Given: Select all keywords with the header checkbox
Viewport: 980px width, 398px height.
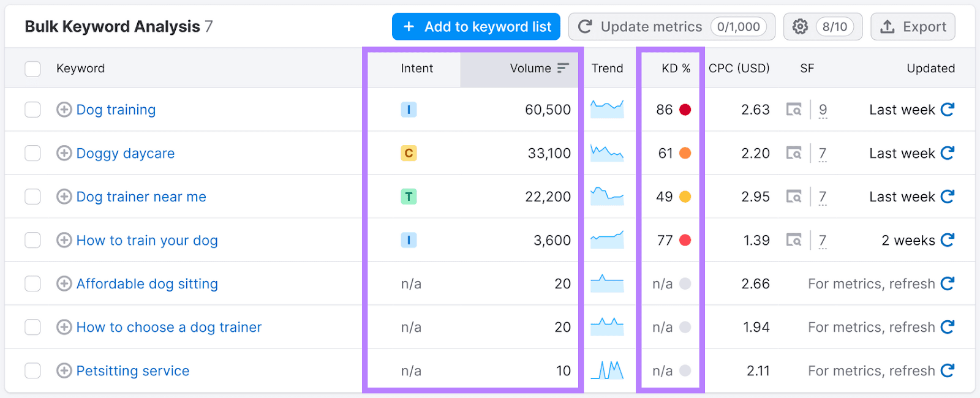Looking at the screenshot, I should (32, 69).
